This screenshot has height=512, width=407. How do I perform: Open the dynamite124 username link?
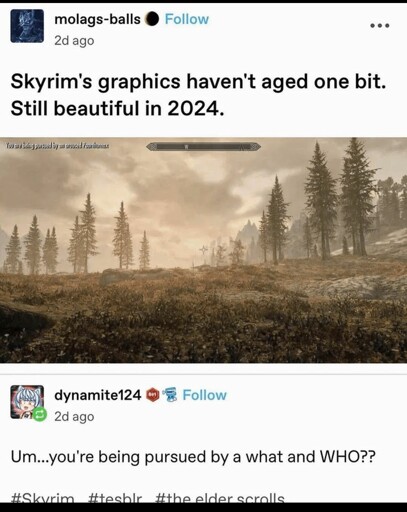(98, 395)
